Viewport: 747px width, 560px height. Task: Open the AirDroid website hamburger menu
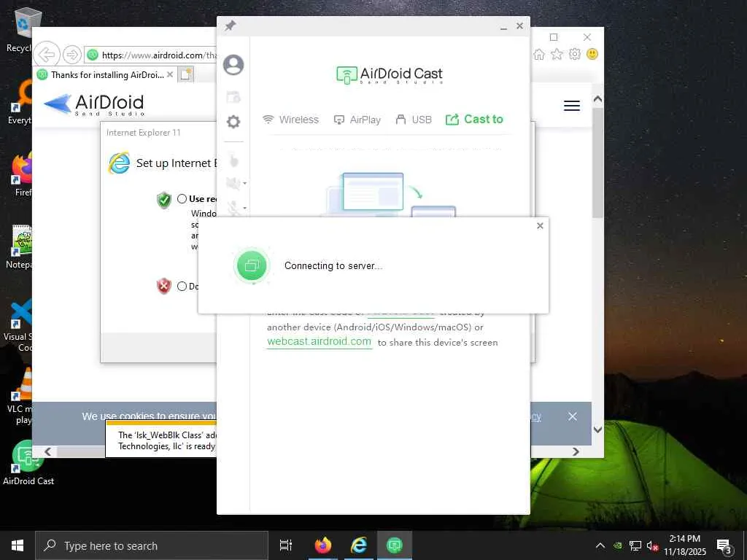point(572,106)
